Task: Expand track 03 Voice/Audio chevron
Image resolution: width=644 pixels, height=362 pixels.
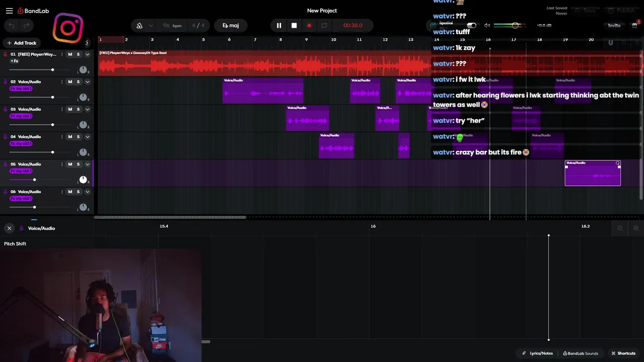Action: point(87,109)
